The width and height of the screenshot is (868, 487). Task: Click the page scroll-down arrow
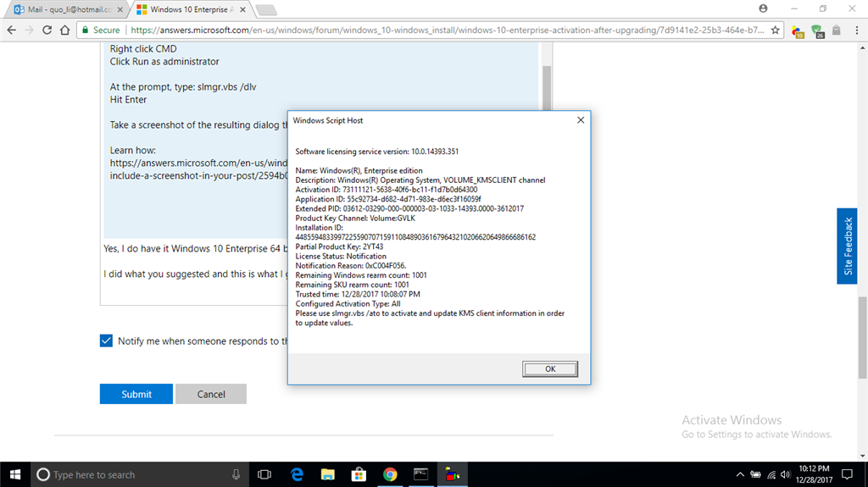[x=862, y=456]
